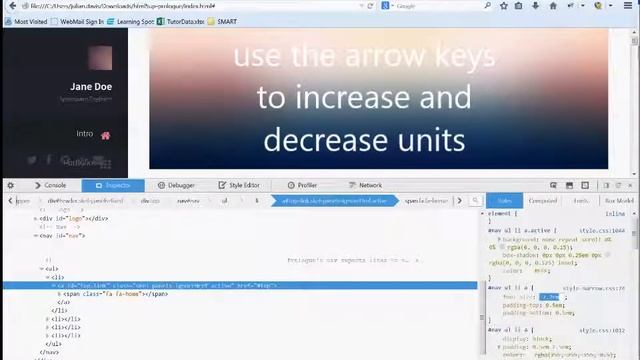Open the SMART bookmarks folder

point(222,22)
